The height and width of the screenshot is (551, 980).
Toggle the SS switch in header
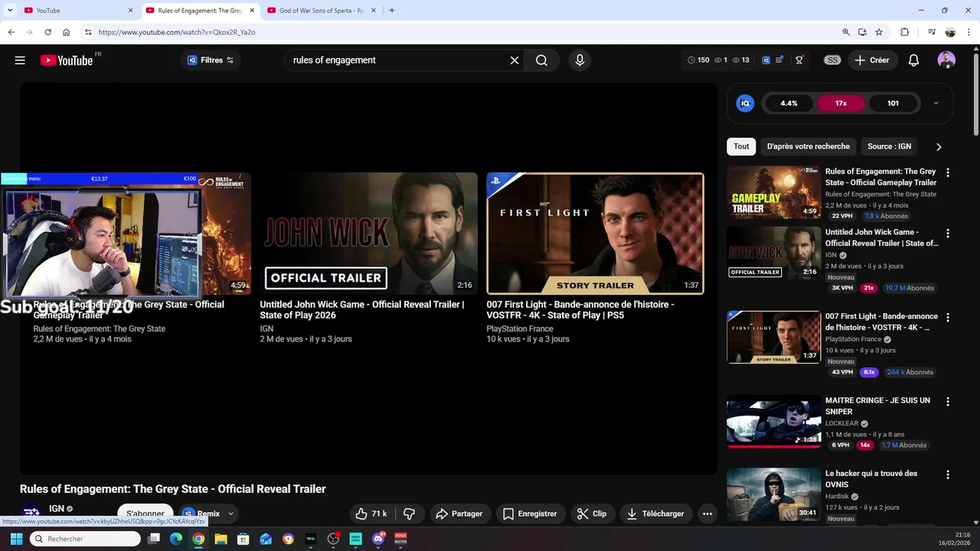(832, 60)
